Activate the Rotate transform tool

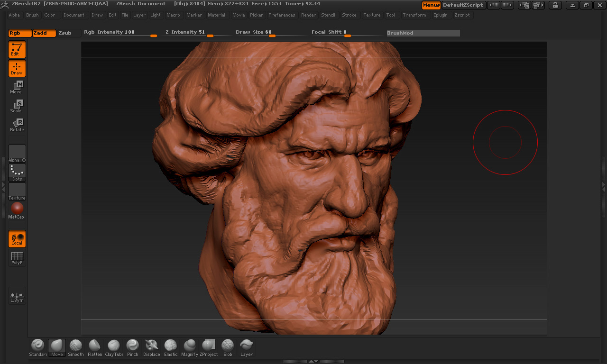[x=17, y=125]
